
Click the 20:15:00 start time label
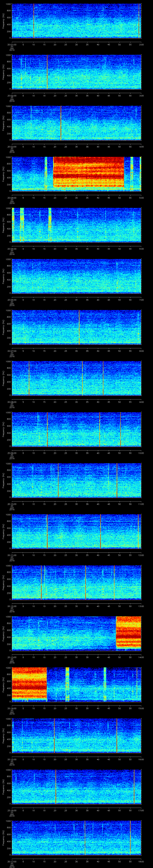click(12, 759)
